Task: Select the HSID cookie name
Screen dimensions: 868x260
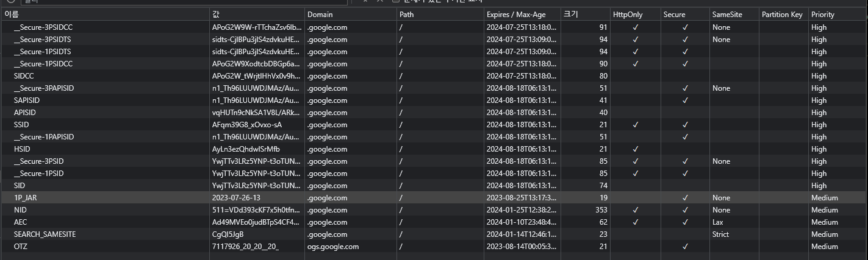Action: [22, 149]
